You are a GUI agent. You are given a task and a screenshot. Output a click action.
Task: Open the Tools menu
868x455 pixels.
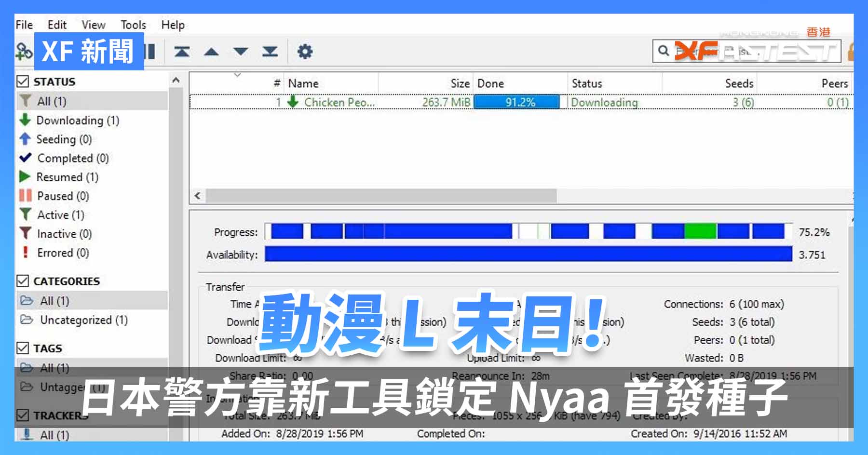pos(133,25)
